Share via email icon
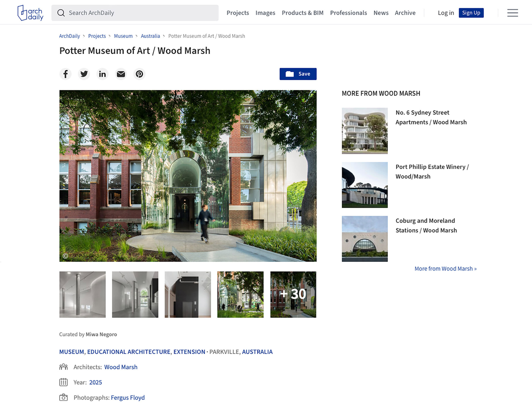 121,74
